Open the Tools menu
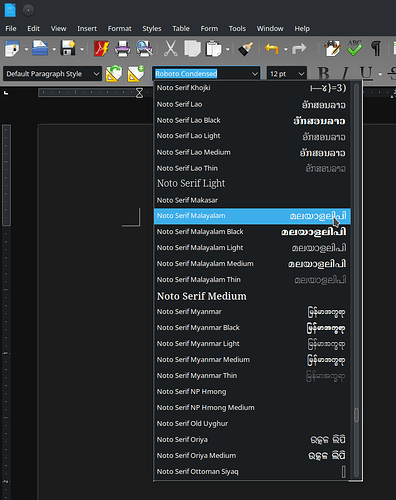 (x=237, y=29)
